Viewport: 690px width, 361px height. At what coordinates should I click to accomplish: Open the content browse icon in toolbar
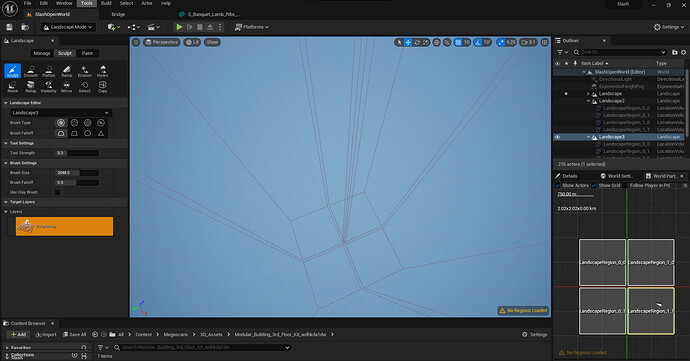point(25,27)
